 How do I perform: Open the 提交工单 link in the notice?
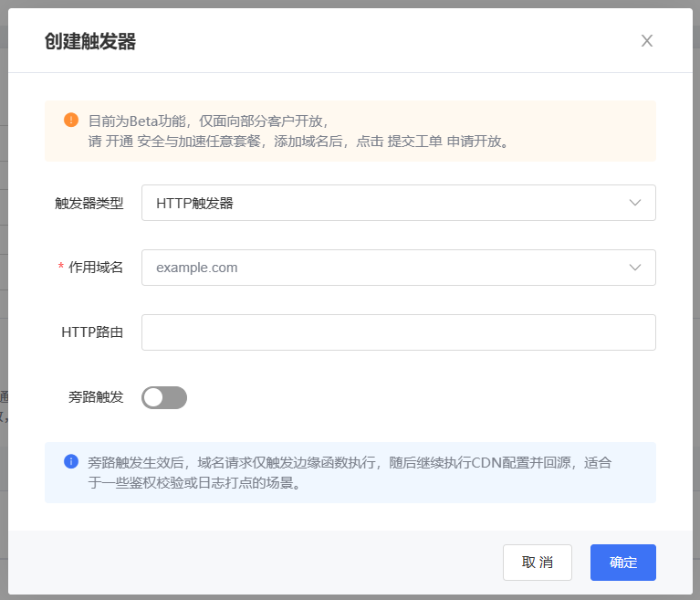(x=415, y=142)
